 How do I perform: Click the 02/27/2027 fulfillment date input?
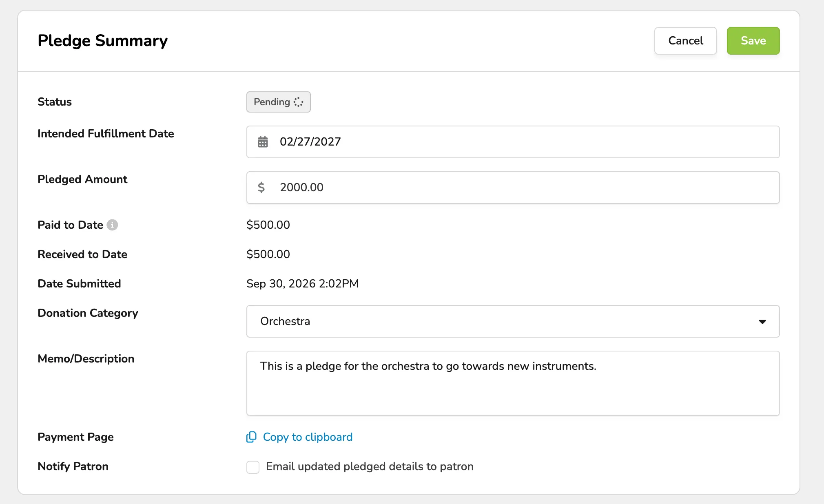click(513, 142)
